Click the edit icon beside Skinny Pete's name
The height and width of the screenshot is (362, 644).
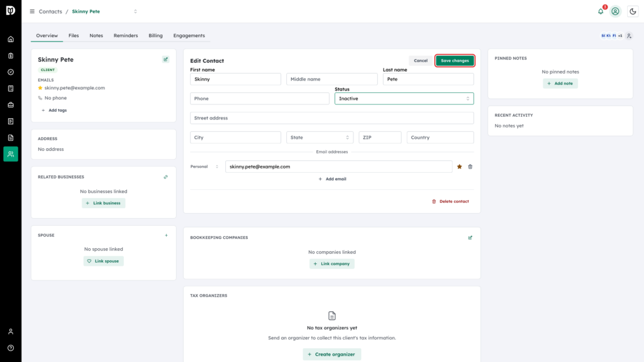(166, 60)
